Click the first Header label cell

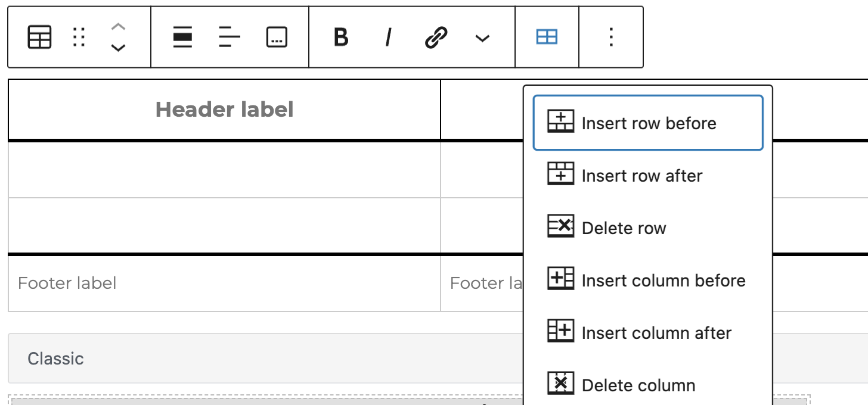(224, 110)
